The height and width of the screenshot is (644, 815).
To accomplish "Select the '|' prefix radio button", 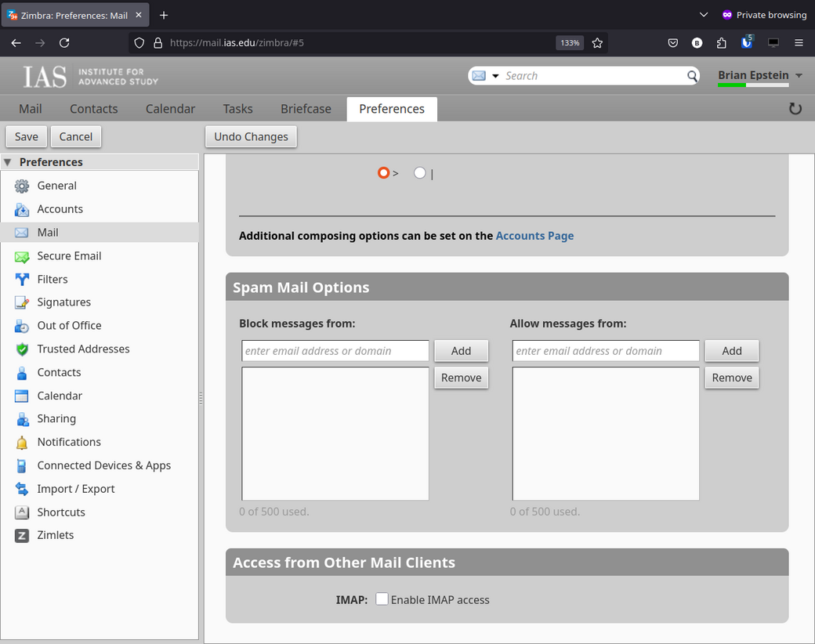I will pos(420,173).
